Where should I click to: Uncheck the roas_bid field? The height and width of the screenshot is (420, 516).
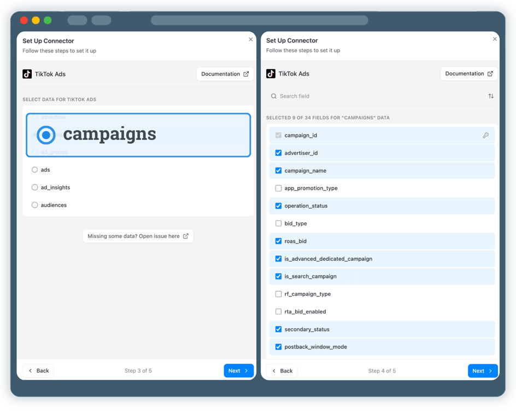(x=278, y=241)
